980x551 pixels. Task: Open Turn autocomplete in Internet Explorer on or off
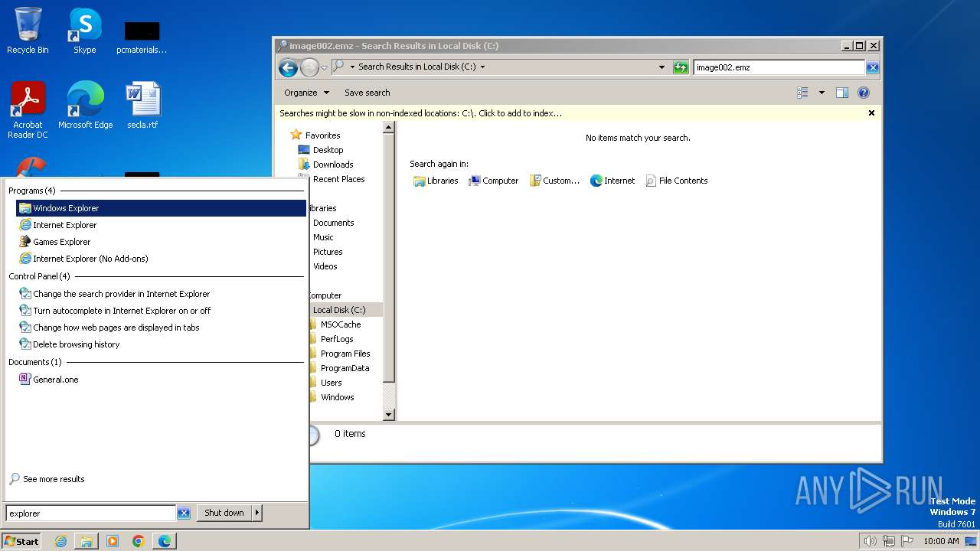pos(161,311)
